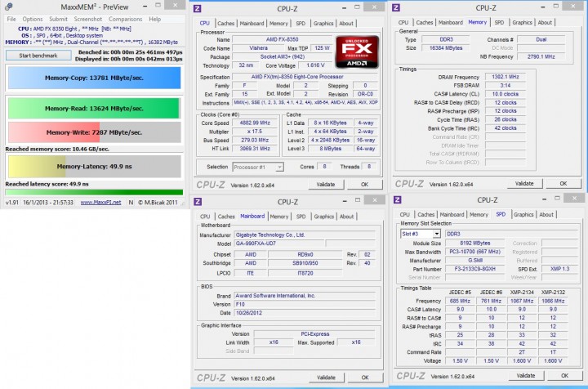The width and height of the screenshot is (588, 389).
Task: Click the N indicator in MaxxMEM status bar
Action: pyautogui.click(x=131, y=203)
